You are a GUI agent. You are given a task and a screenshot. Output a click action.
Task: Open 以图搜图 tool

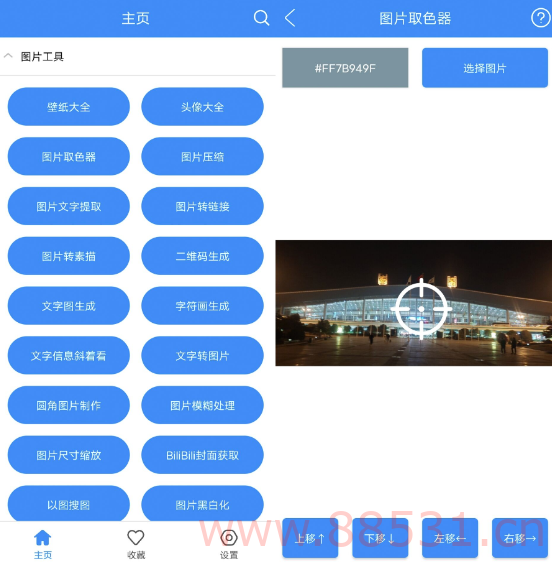(68, 504)
